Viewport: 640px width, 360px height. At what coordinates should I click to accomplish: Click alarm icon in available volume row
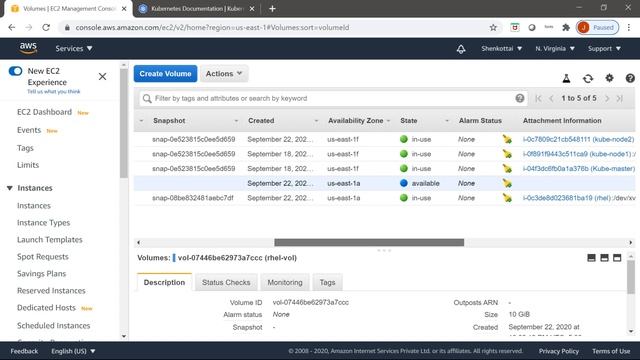pos(507,183)
